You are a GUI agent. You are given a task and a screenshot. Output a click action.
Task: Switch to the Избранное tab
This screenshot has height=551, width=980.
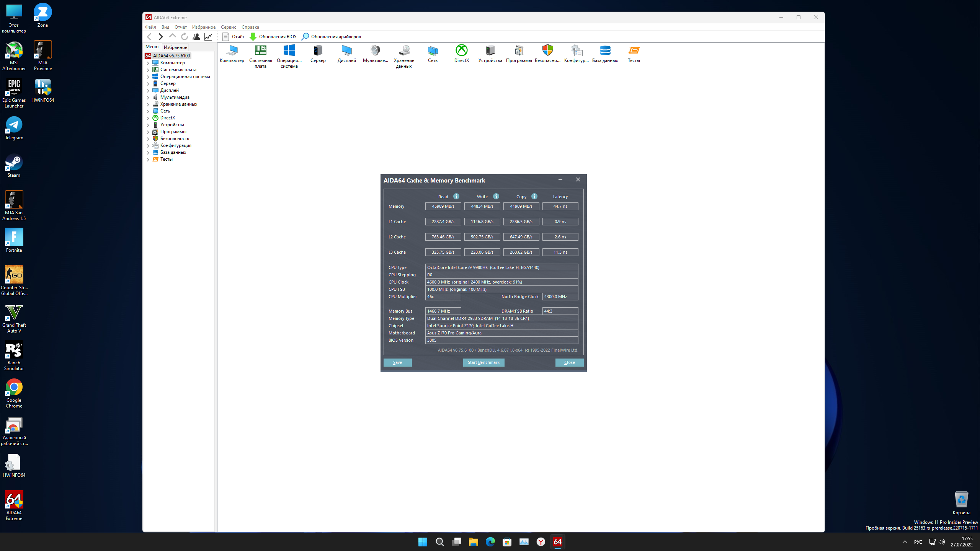click(175, 47)
